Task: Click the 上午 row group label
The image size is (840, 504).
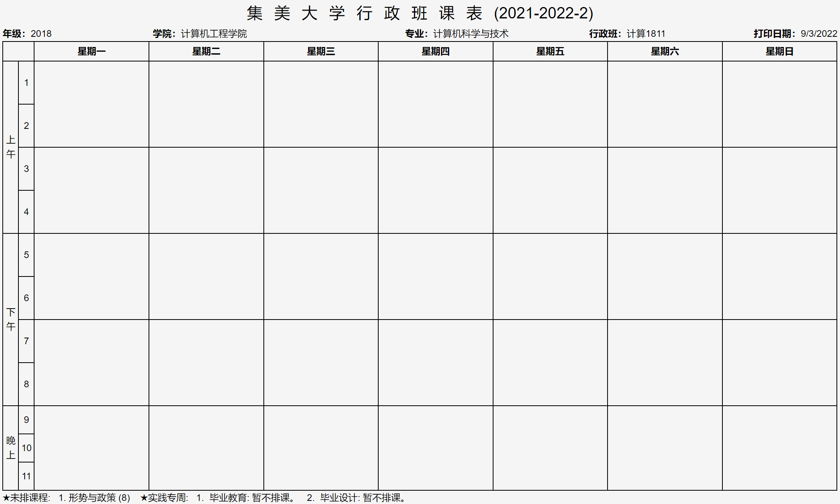Action: [11, 147]
